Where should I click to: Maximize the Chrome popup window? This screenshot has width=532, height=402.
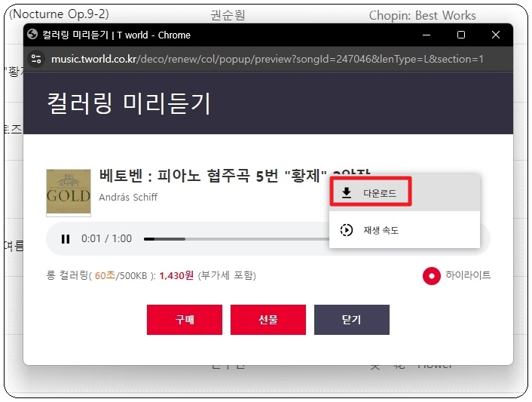click(461, 35)
